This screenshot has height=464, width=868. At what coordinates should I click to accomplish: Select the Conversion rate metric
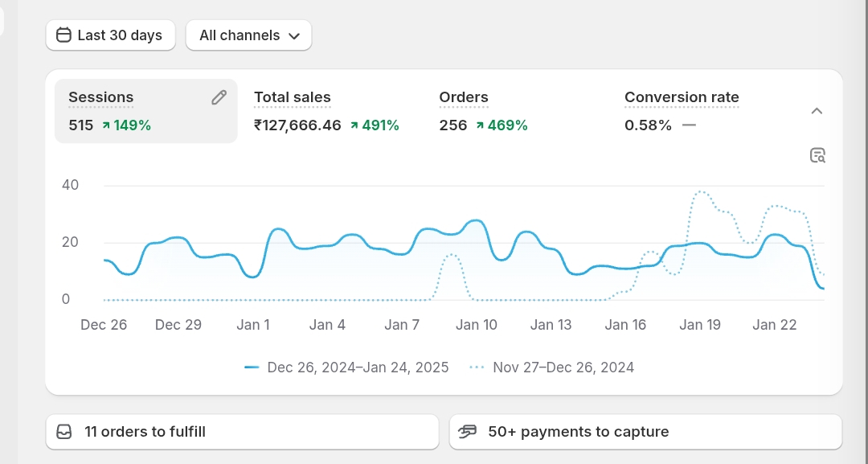pos(682,97)
